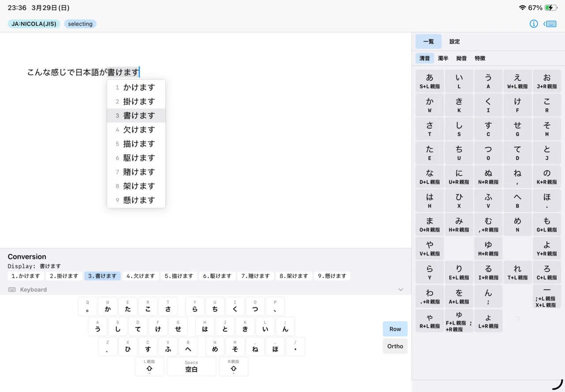Tap the L親指 thumb shift key
This screenshot has height=392, width=565.
coord(149,366)
